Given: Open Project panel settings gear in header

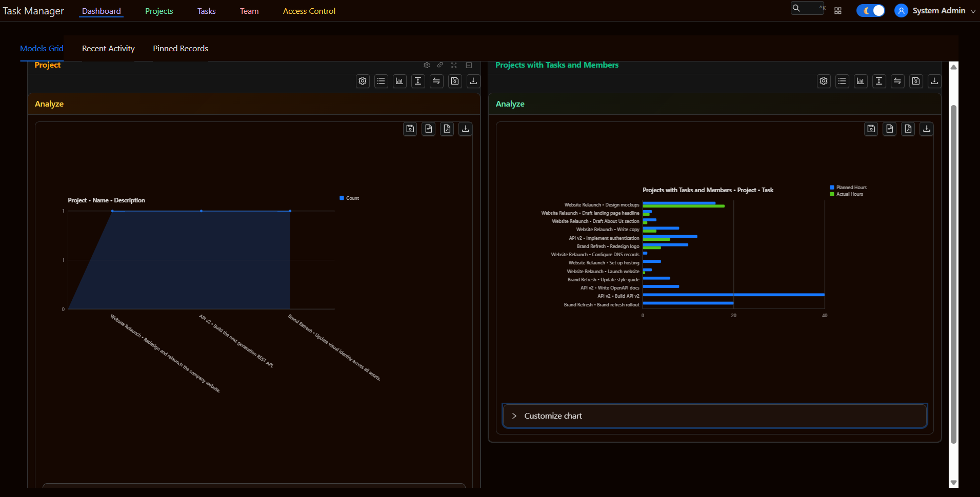Looking at the screenshot, I should (427, 65).
